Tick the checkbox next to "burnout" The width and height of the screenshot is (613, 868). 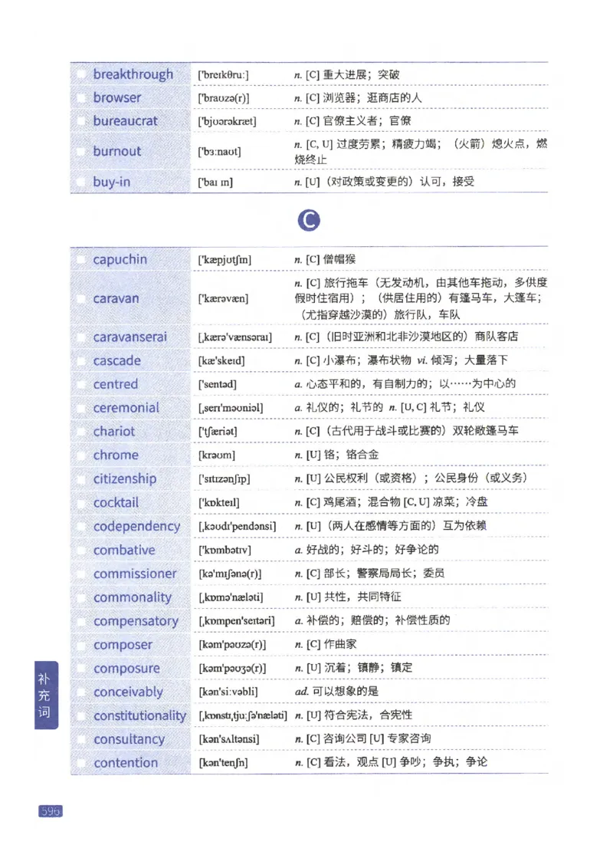point(82,152)
